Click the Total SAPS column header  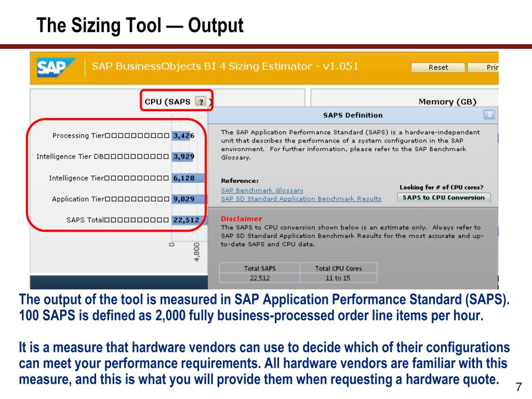click(x=260, y=268)
